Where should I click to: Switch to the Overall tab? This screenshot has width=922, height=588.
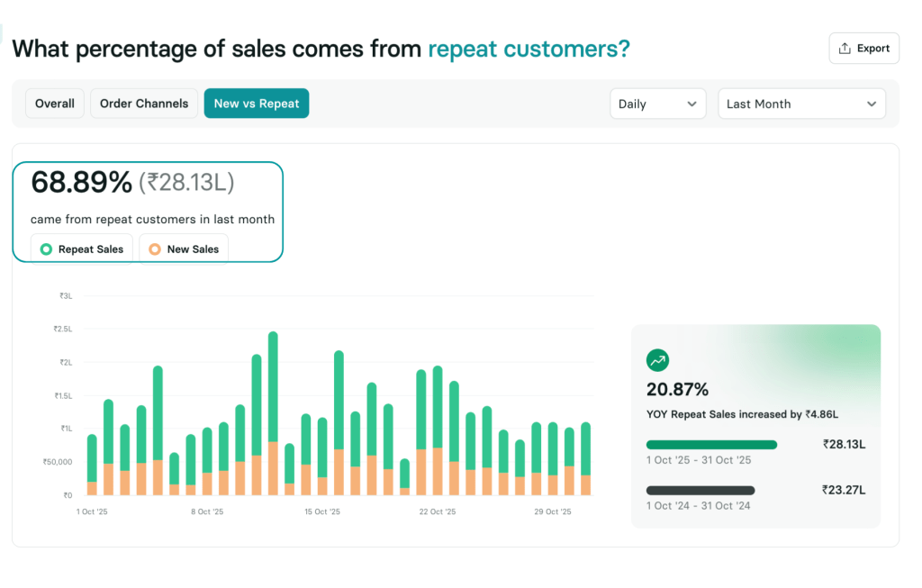pos(54,103)
